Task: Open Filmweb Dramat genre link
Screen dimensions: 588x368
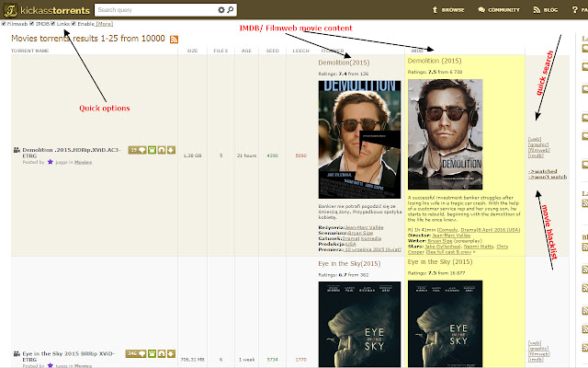Action: point(351,238)
